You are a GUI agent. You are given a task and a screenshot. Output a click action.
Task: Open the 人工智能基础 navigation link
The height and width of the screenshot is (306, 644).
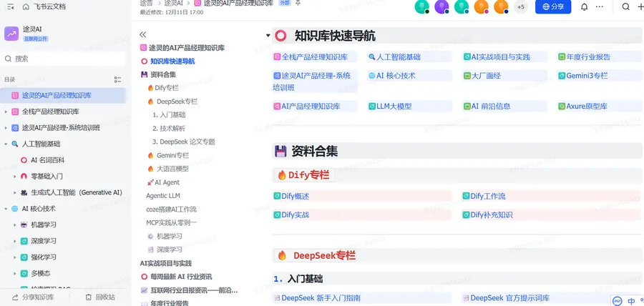[399, 57]
